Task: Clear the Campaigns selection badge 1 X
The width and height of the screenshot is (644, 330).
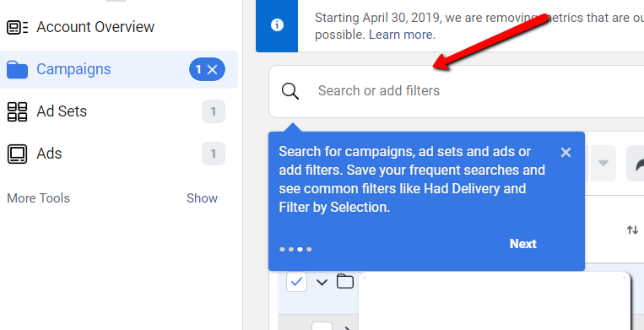Action: (207, 70)
